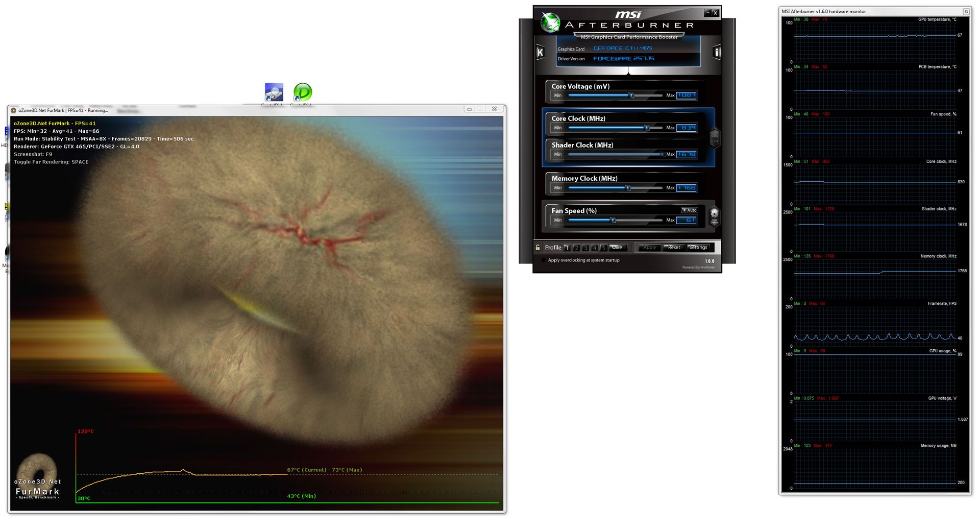The width and height of the screenshot is (980, 529).
Task: Click the profile save button
Action: [x=617, y=248]
